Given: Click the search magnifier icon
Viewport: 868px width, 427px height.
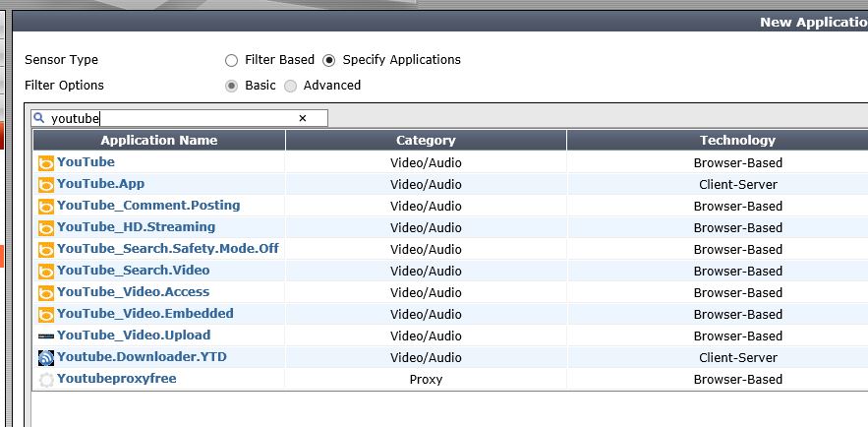Looking at the screenshot, I should 40,118.
